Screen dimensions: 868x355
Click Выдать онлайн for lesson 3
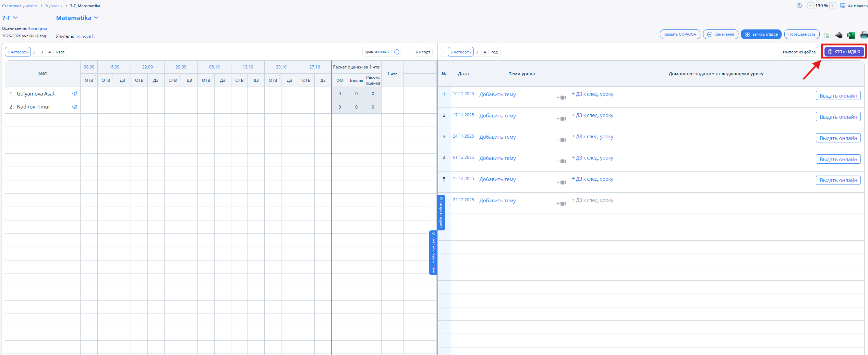coord(838,138)
